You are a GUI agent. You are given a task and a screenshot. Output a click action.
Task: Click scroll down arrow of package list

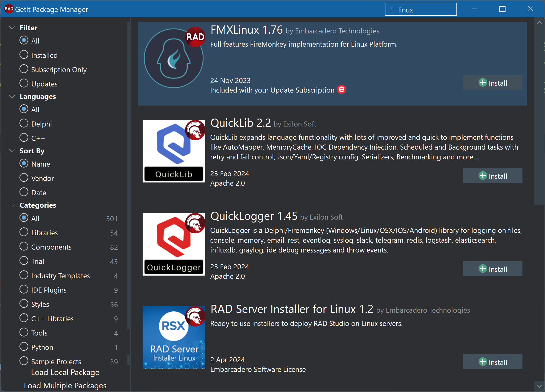tap(539, 386)
